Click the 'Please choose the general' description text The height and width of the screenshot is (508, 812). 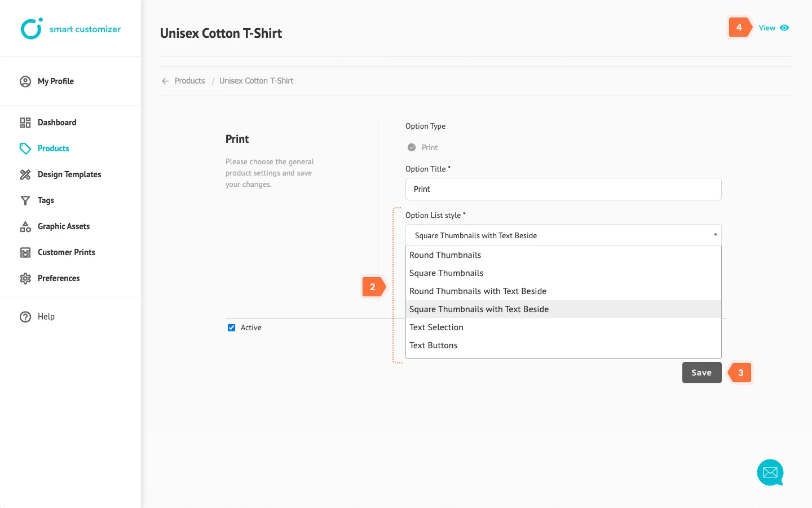[270, 173]
